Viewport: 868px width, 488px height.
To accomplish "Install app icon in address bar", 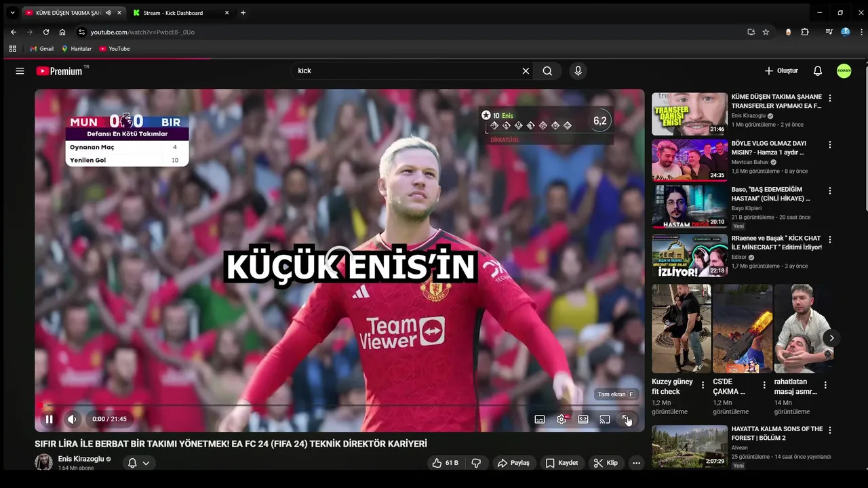I will coord(751,32).
